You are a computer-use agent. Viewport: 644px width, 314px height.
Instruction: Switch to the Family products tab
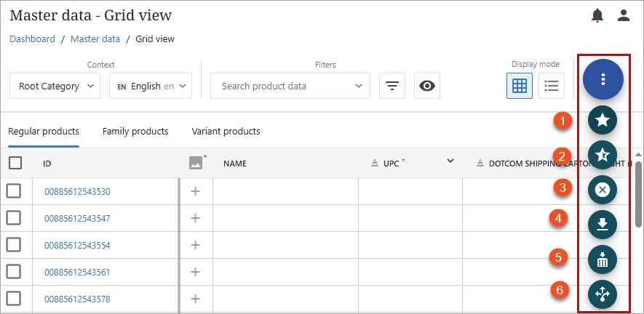pos(135,132)
